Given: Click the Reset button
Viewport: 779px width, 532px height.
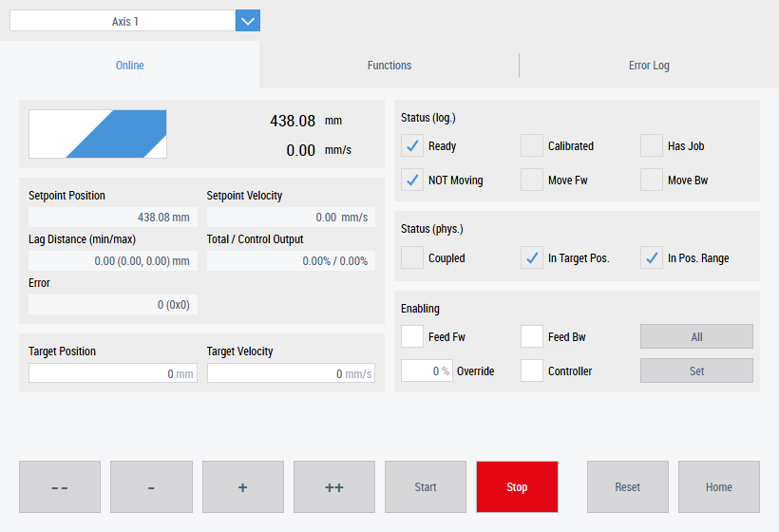Looking at the screenshot, I should coord(627,486).
